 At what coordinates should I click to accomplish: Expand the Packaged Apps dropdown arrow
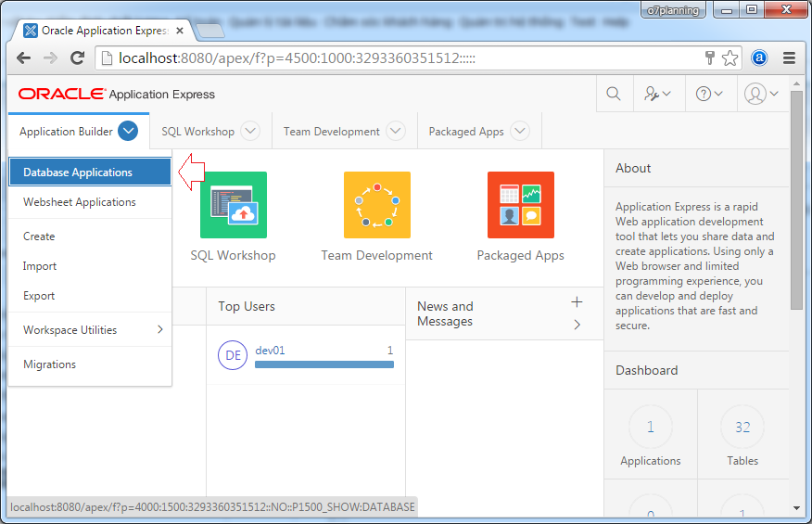click(x=520, y=131)
